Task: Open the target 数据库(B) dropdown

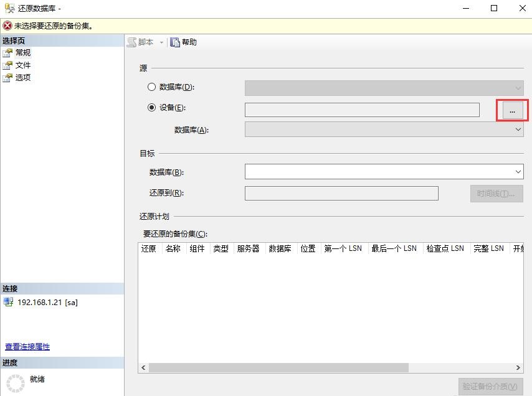Action: point(518,171)
